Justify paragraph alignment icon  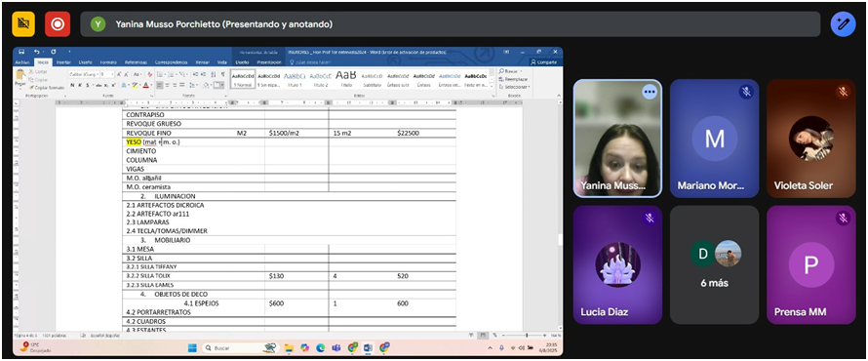point(182,85)
